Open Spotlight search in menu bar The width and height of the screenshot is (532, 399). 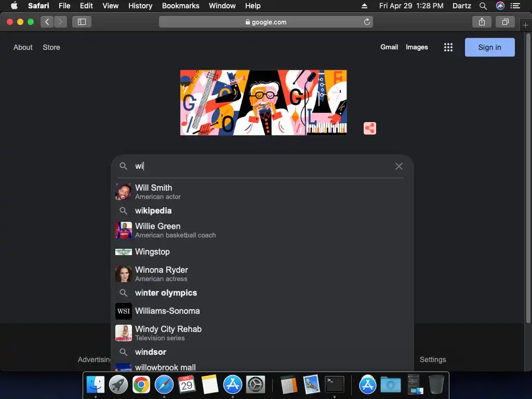click(x=483, y=6)
